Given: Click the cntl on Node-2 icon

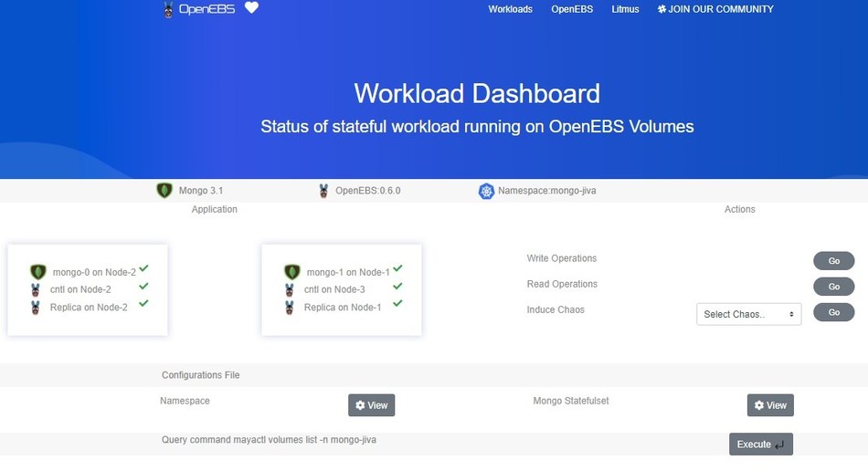Looking at the screenshot, I should click(37, 289).
